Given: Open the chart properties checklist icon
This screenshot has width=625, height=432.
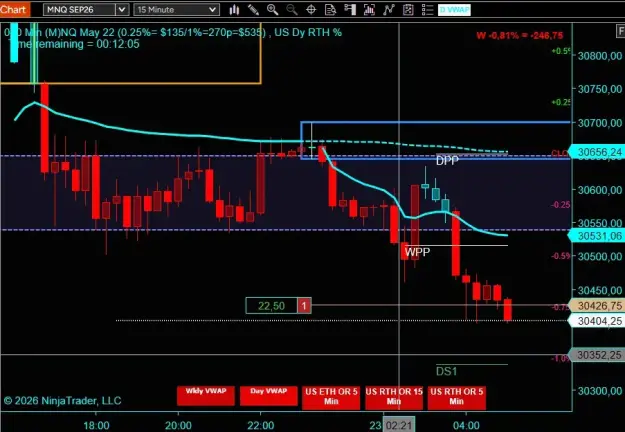Looking at the screenshot, I should [408, 10].
